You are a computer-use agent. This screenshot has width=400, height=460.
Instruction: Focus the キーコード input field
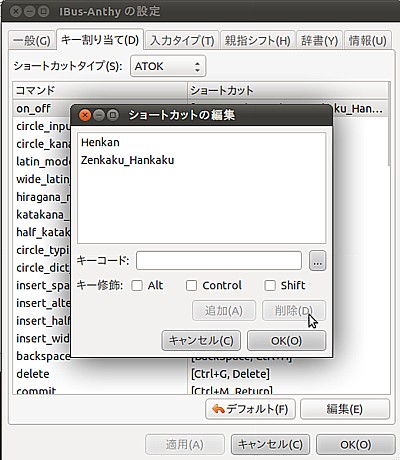click(219, 261)
